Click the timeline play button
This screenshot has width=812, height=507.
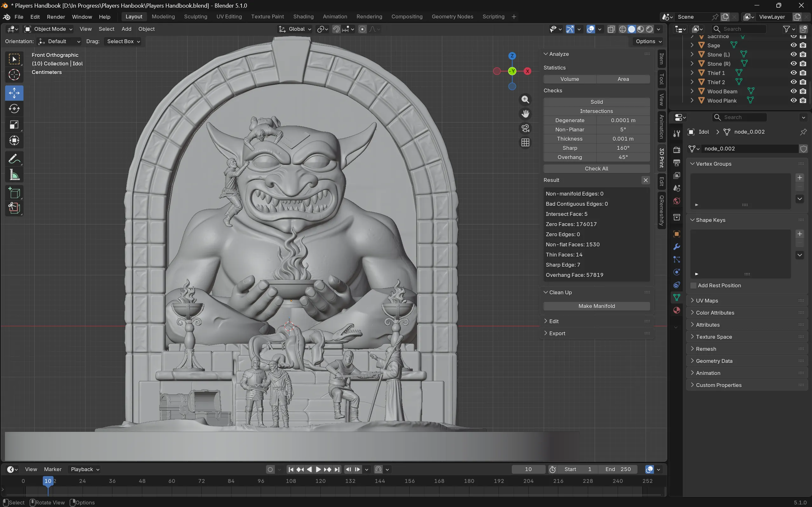tap(318, 470)
